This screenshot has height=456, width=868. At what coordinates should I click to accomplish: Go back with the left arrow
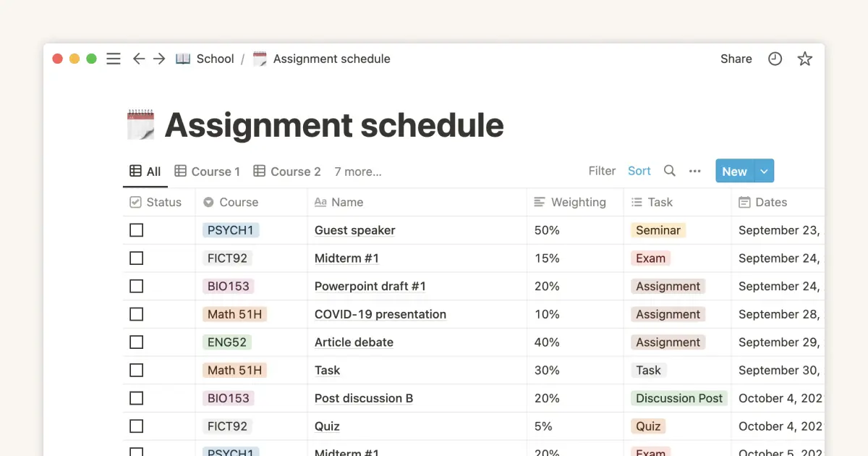tap(139, 59)
